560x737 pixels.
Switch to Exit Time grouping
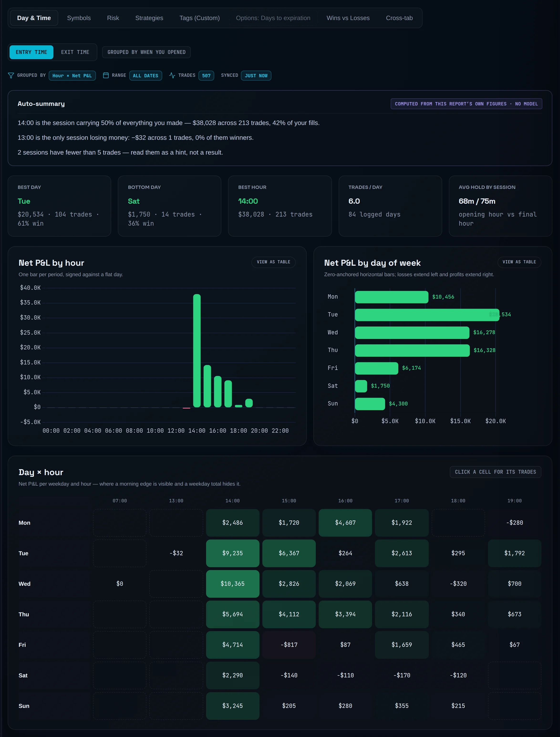[75, 52]
